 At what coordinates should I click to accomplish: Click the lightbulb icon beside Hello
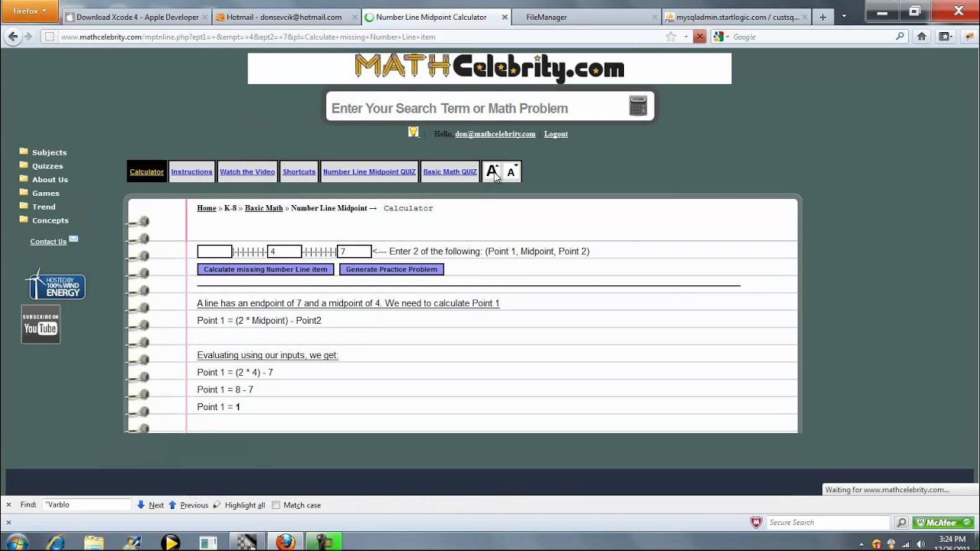coord(413,132)
